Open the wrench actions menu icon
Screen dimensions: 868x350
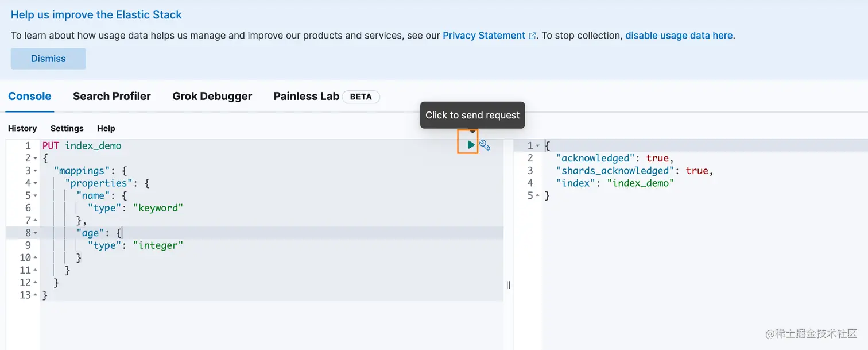coord(485,145)
